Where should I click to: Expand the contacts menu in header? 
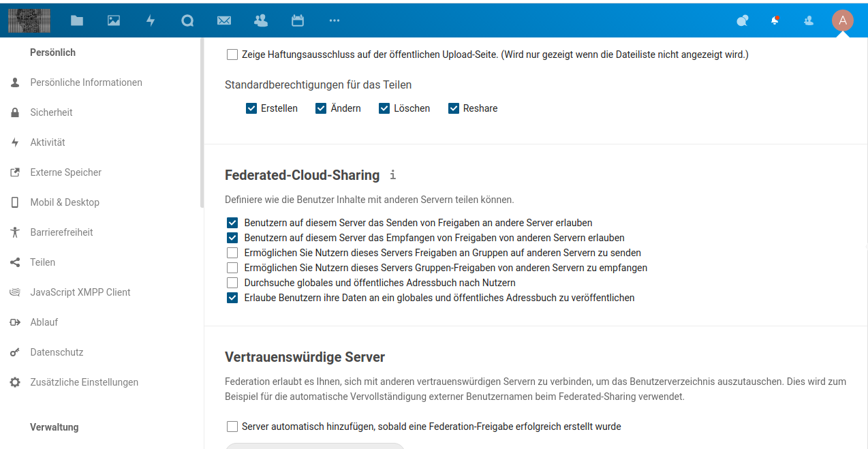click(x=809, y=20)
